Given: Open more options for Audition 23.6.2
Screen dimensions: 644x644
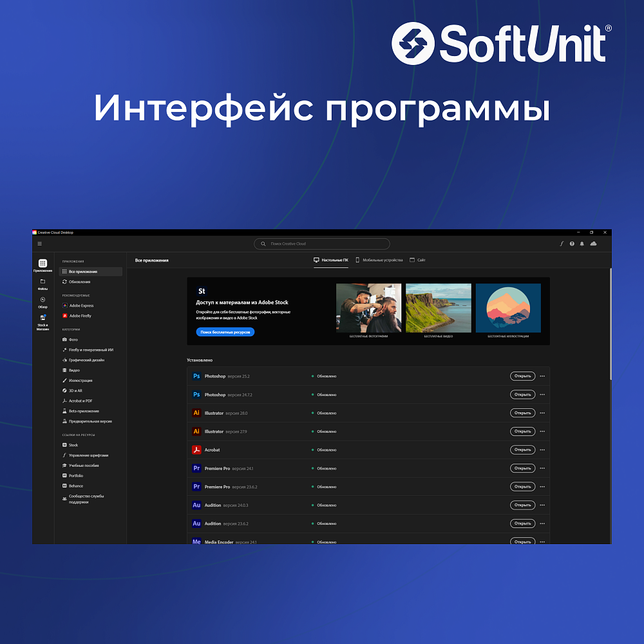Looking at the screenshot, I should click(542, 524).
